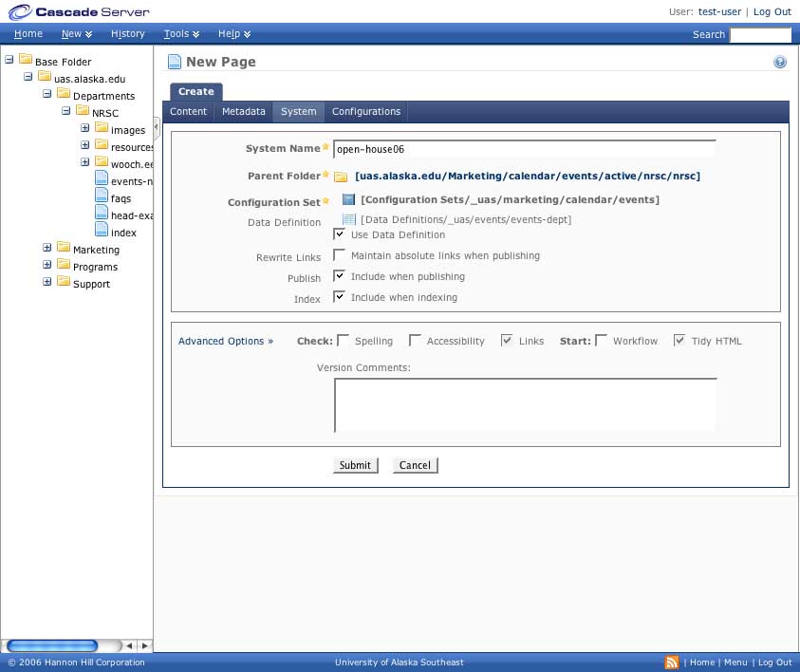Click the RSS feed icon in footer
Screen dimensions: 800x672
(x=672, y=663)
